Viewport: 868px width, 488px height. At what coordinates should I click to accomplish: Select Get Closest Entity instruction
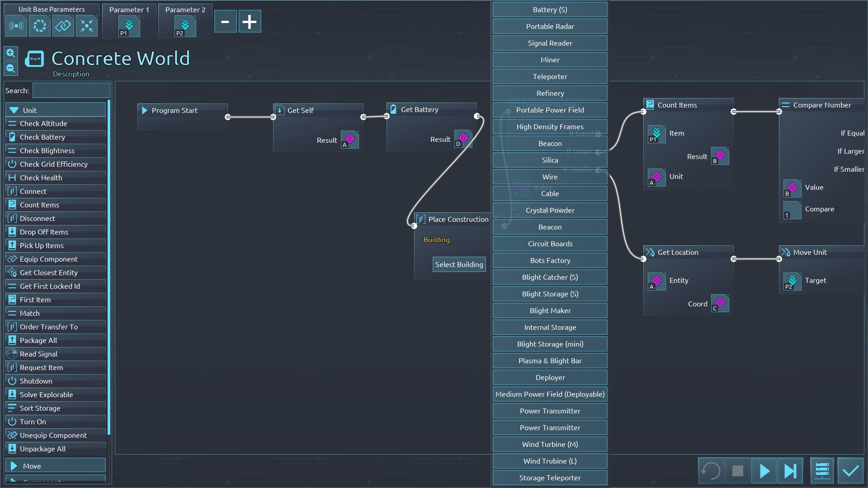click(x=49, y=272)
